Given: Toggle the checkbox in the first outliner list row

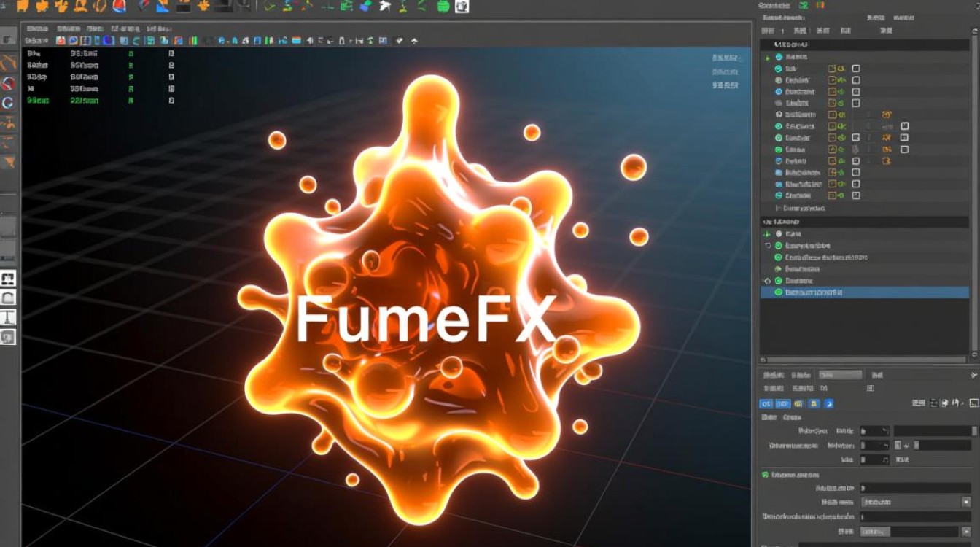Looking at the screenshot, I should pos(856,68).
